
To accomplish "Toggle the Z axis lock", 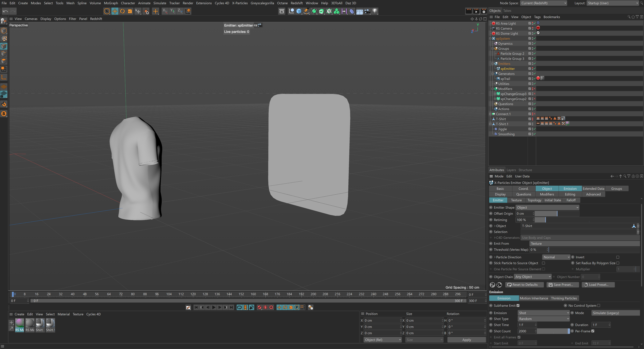I will (x=180, y=11).
